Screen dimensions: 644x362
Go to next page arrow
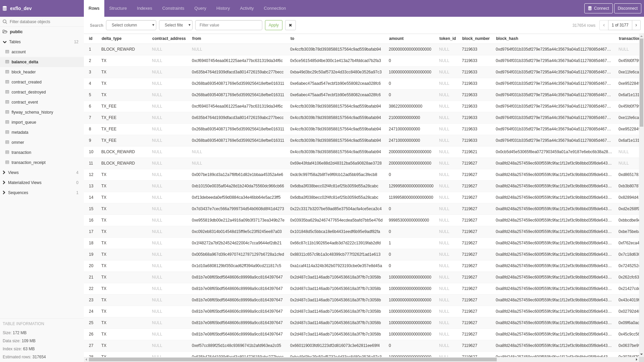[x=636, y=25]
